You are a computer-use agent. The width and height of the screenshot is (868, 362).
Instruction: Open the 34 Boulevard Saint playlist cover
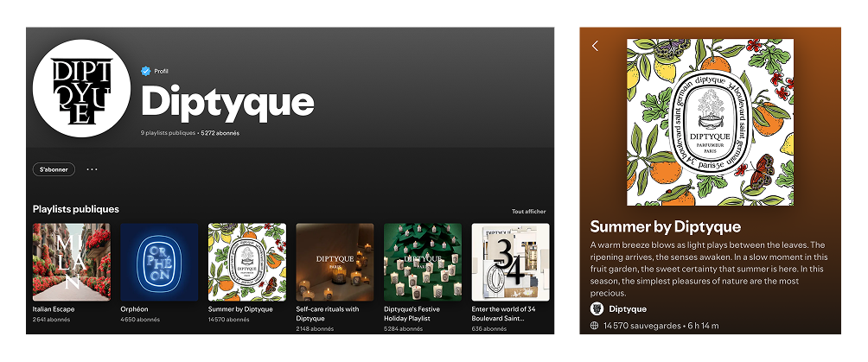pyautogui.click(x=510, y=262)
